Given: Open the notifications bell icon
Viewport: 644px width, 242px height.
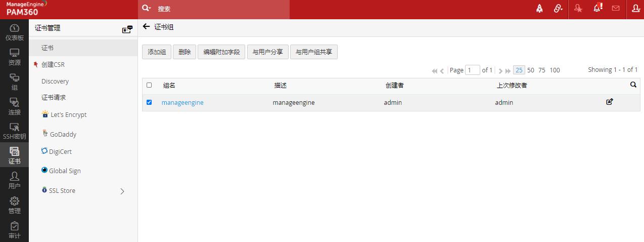Looking at the screenshot, I should pyautogui.click(x=597, y=8).
